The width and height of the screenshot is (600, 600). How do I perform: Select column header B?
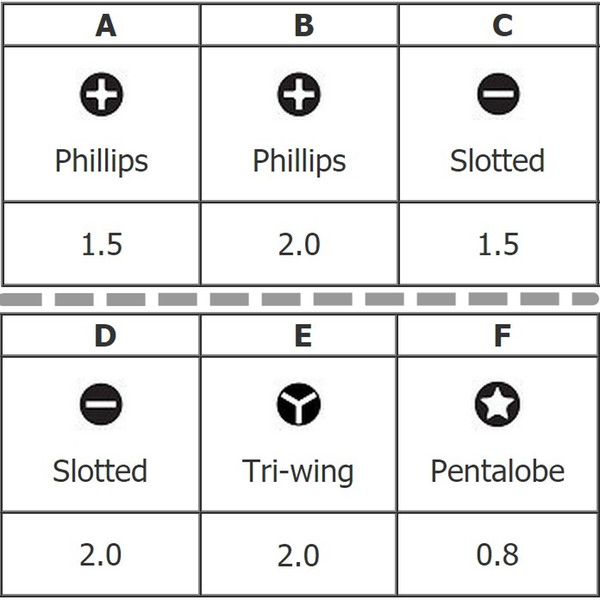pos(304,26)
